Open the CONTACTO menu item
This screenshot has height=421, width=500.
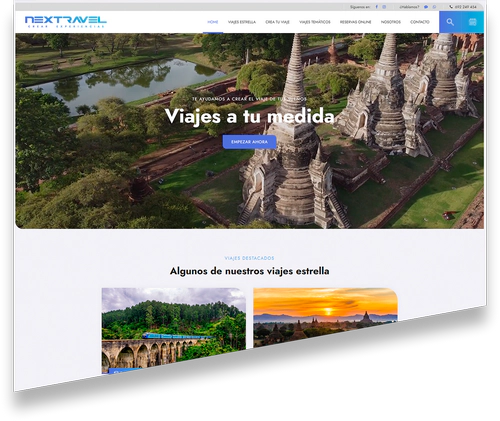[420, 22]
